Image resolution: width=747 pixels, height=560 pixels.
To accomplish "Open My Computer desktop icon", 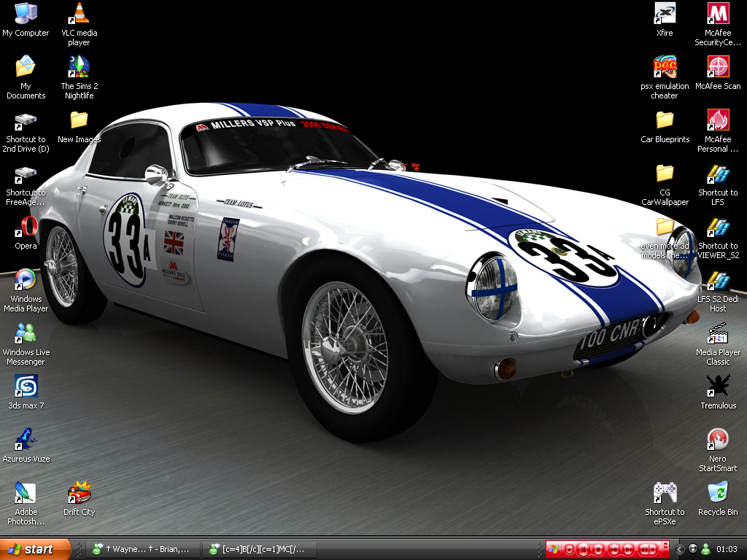I will coord(26,20).
